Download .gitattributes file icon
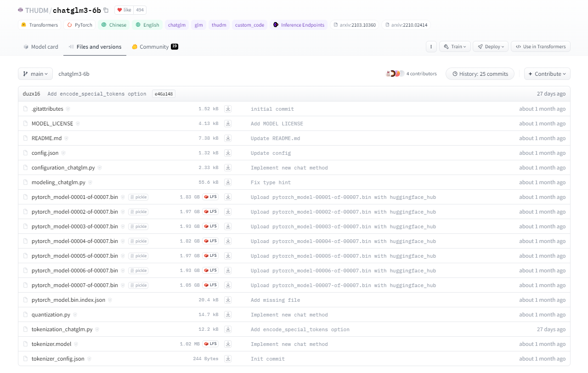 coord(228,109)
